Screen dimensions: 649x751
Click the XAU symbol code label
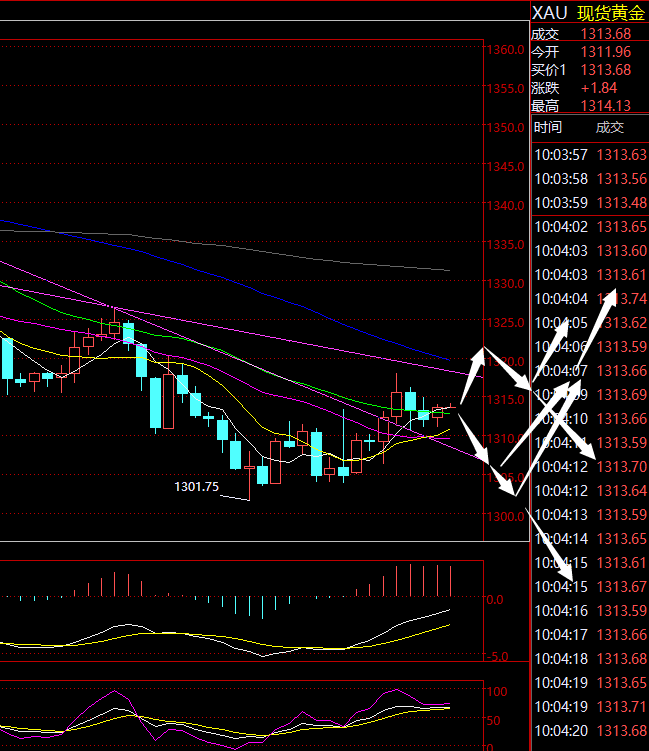(549, 12)
